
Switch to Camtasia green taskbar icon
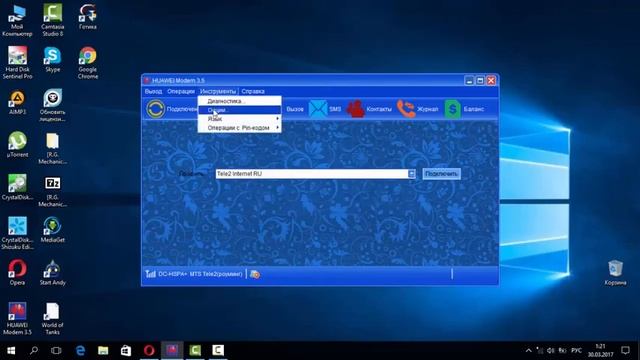click(x=195, y=350)
